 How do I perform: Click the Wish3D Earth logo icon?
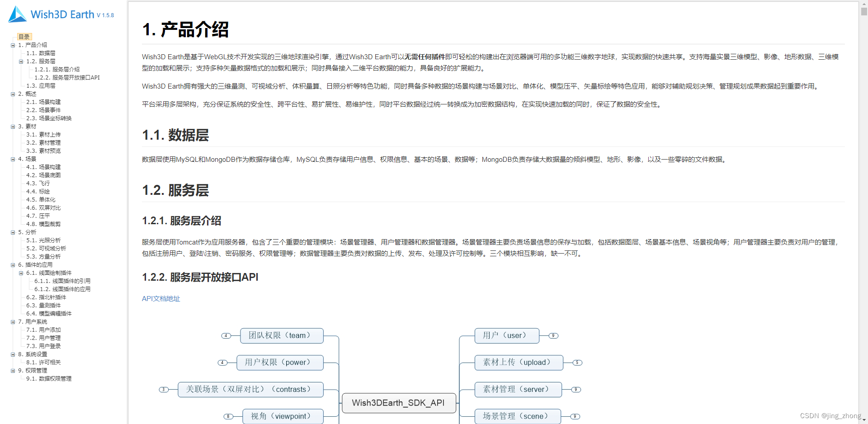tap(18, 14)
